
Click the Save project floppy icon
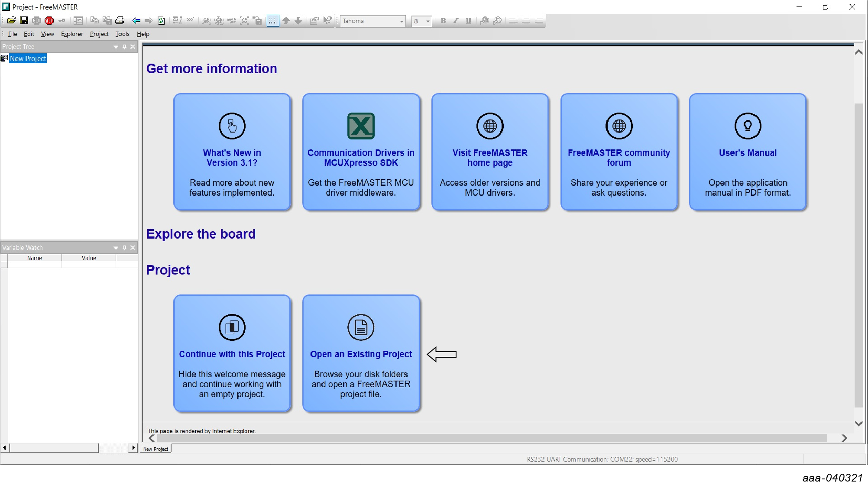pyautogui.click(x=24, y=20)
